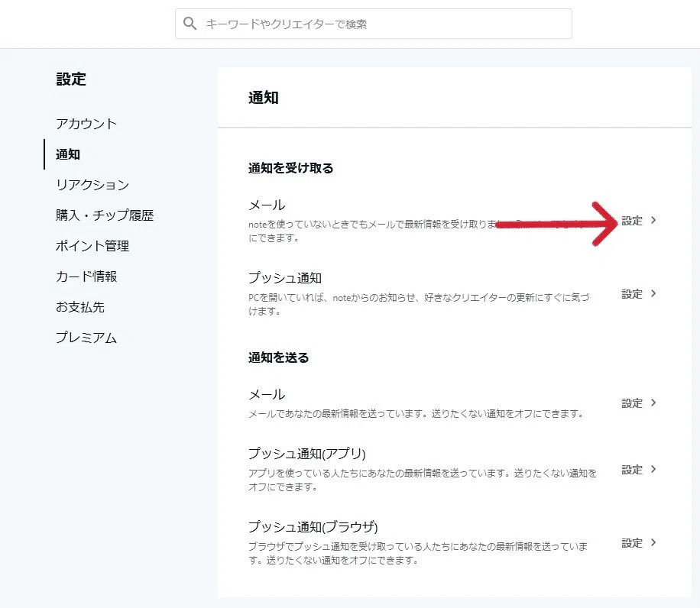
Task: Click the magnifier search icon
Action: (x=190, y=24)
